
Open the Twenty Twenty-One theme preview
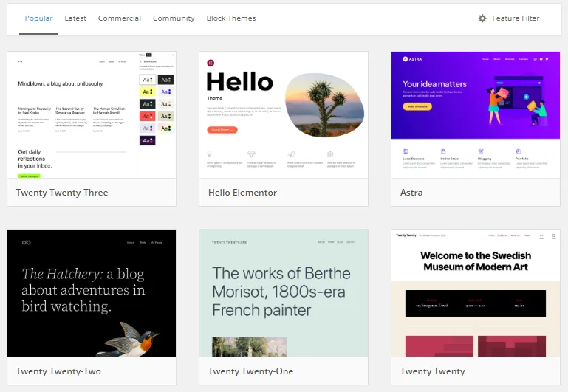tap(284, 293)
